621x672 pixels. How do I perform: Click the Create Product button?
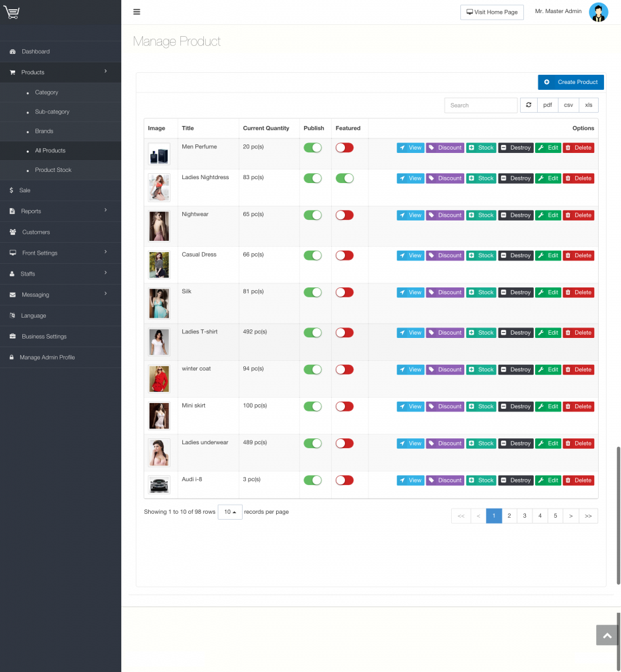[x=571, y=82]
